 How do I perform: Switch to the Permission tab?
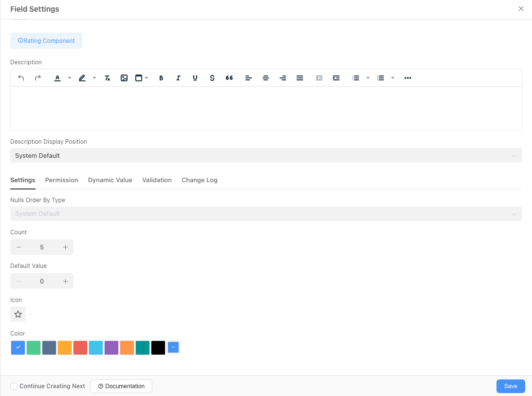(x=61, y=180)
